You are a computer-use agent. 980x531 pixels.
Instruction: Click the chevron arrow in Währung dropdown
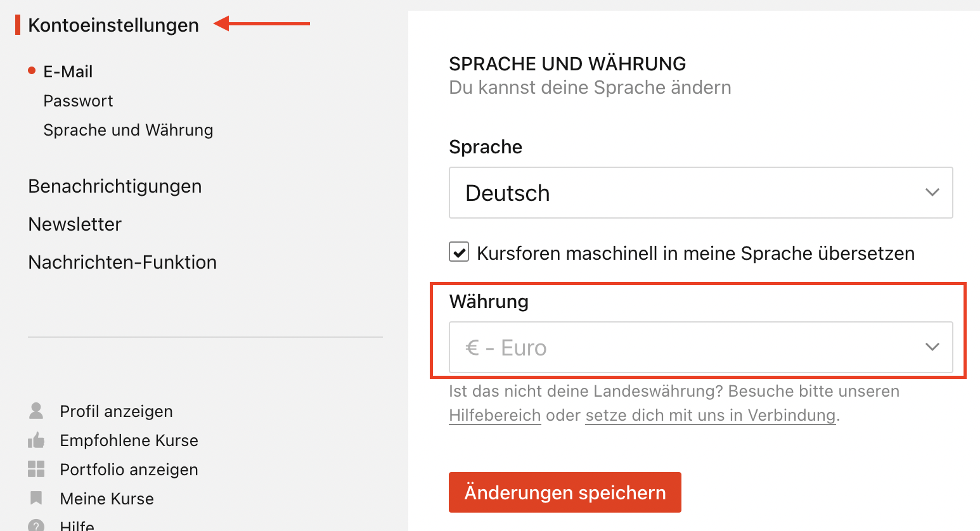pyautogui.click(x=932, y=347)
